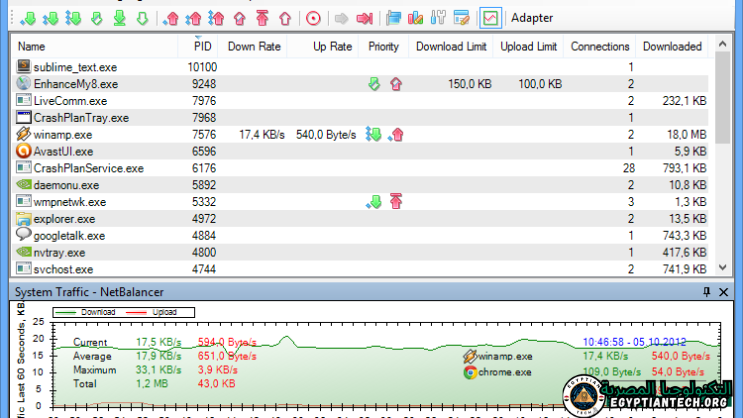Click the Upload Limit column header
The image size is (743, 418).
tap(528, 46)
